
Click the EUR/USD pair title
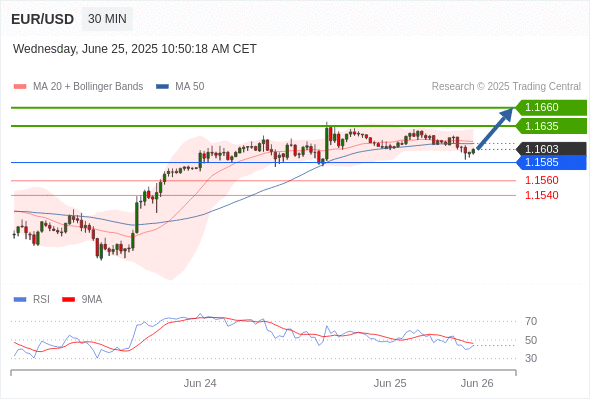tap(43, 19)
